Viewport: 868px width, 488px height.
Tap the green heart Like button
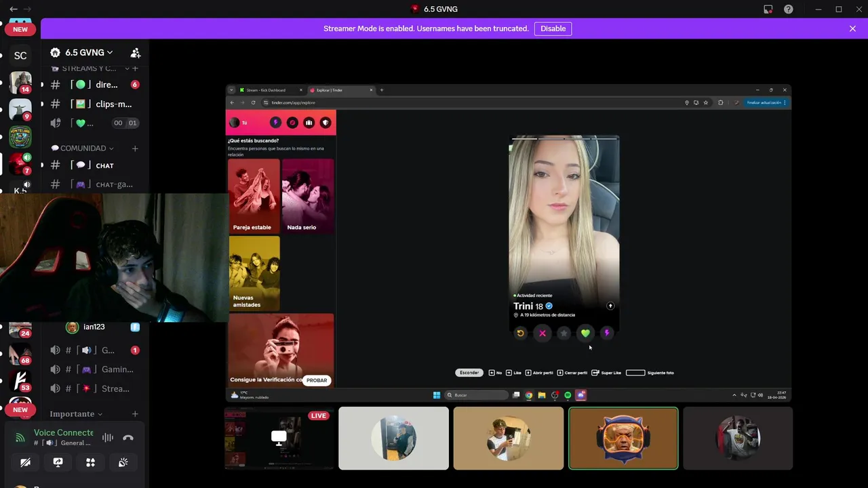coord(586,333)
